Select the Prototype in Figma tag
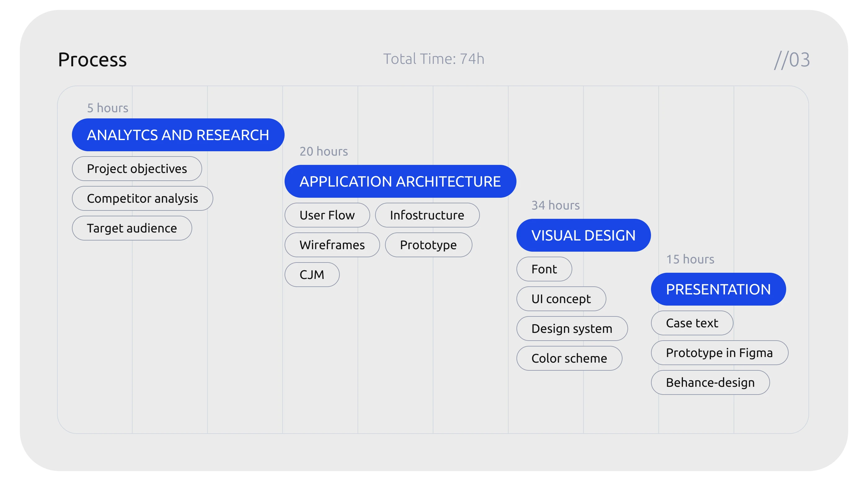Image resolution: width=868 pixels, height=481 pixels. click(719, 352)
